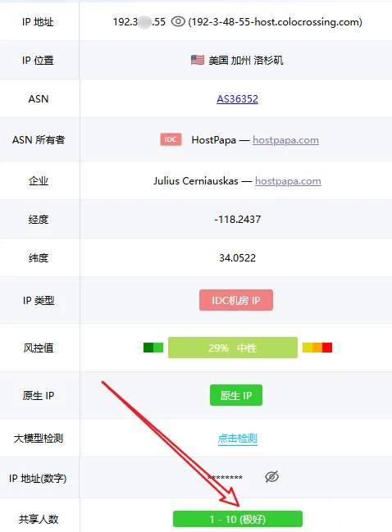Click the dark green risk scale swatch

148,348
